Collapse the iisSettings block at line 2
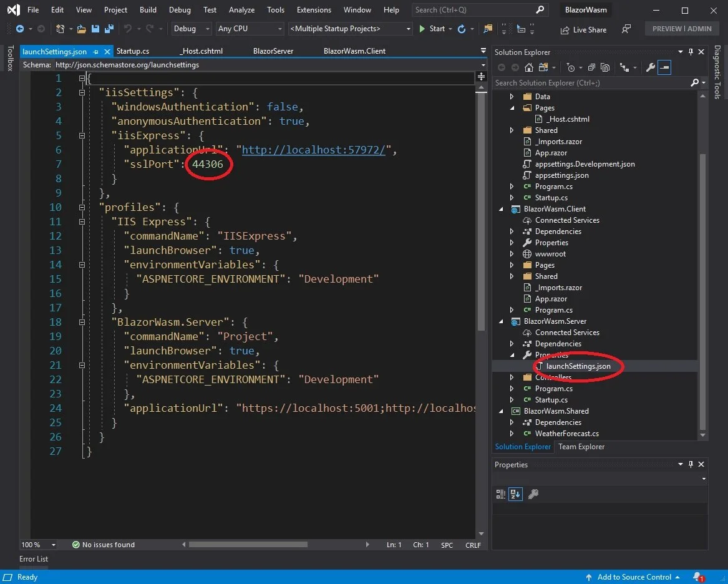728x584 pixels. (82, 92)
